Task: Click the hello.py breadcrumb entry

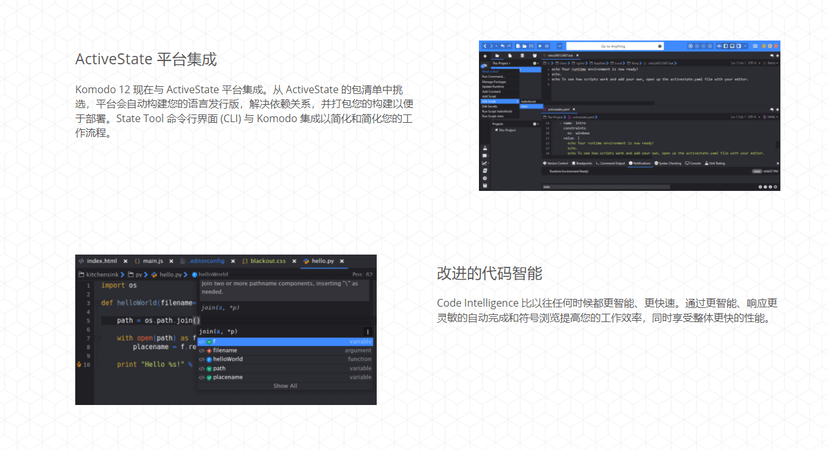Action: click(x=167, y=274)
